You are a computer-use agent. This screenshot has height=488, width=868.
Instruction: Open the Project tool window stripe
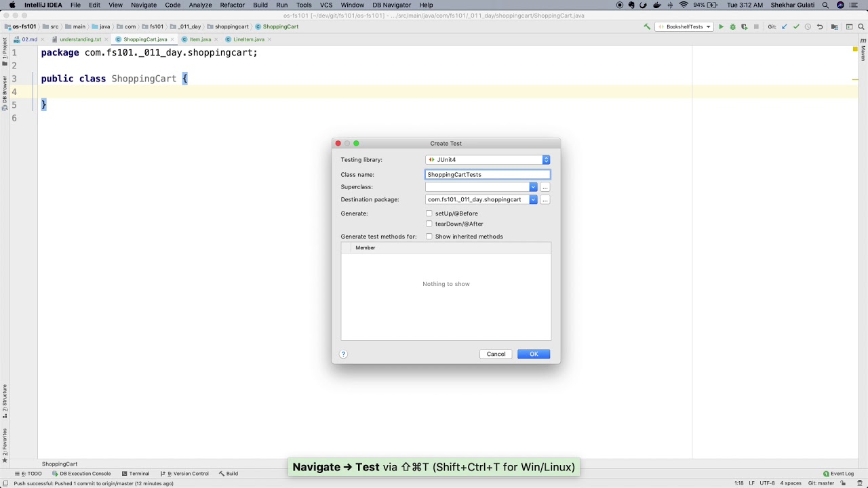4,53
